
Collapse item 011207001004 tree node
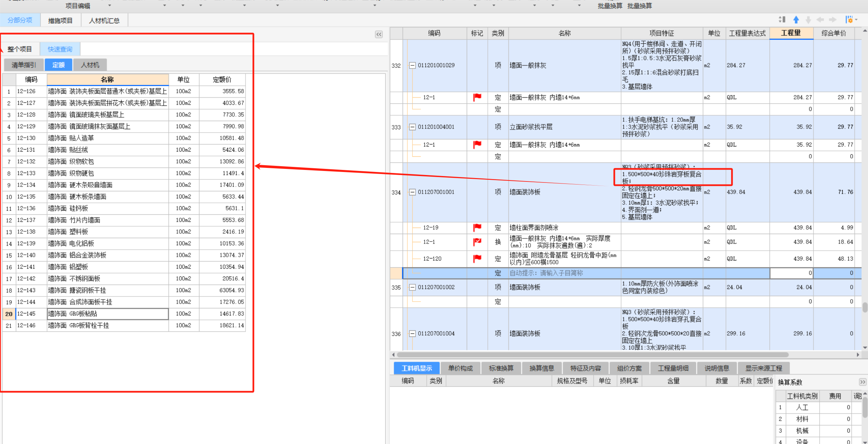coord(412,334)
